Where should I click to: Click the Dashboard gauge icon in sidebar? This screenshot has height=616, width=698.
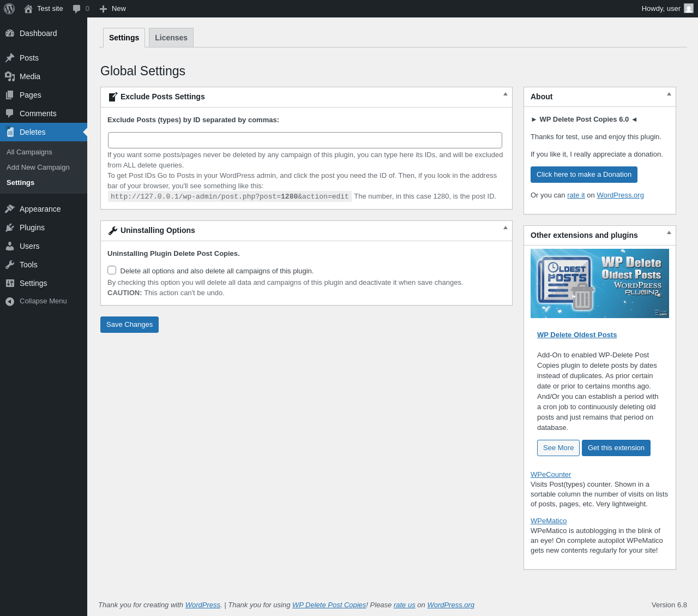click(x=10, y=33)
